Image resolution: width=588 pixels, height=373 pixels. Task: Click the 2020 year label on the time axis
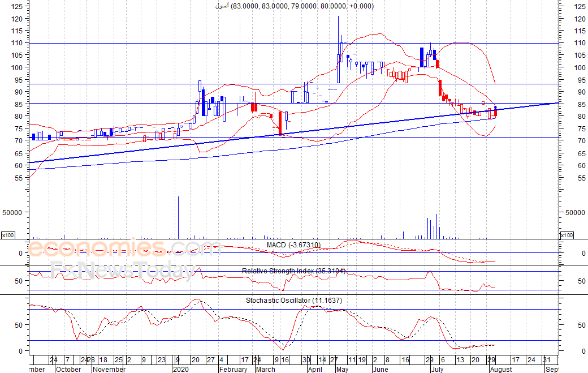pos(181,369)
